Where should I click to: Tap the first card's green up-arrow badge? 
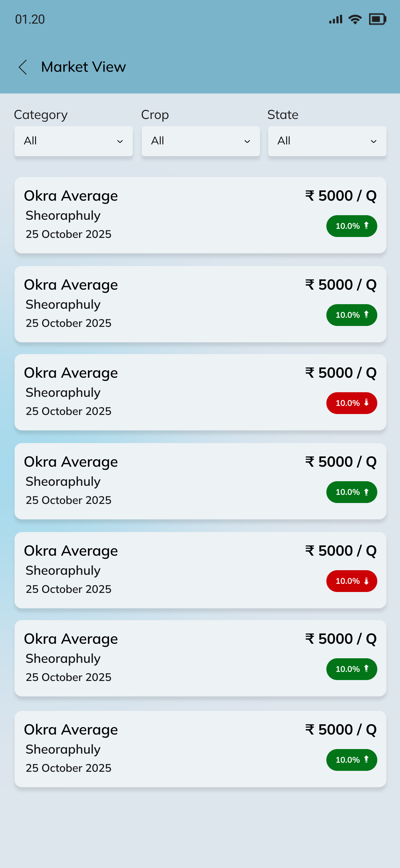(352, 226)
